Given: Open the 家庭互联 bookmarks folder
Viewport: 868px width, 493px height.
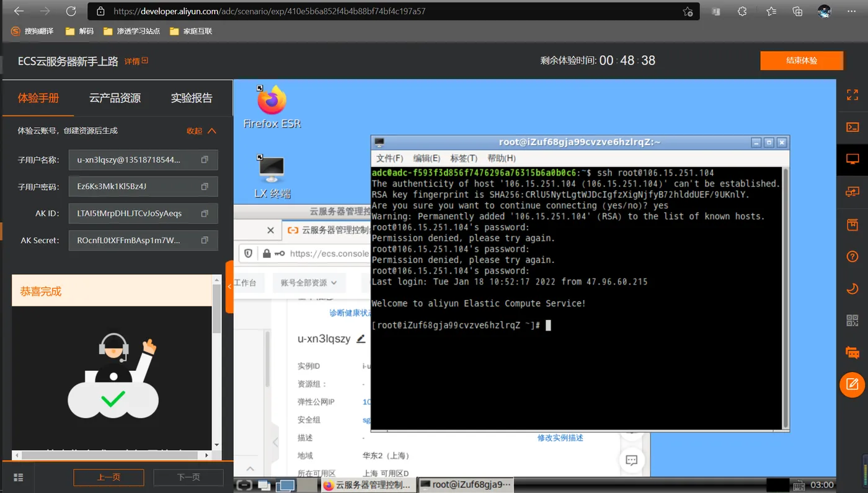Looking at the screenshot, I should coord(191,31).
